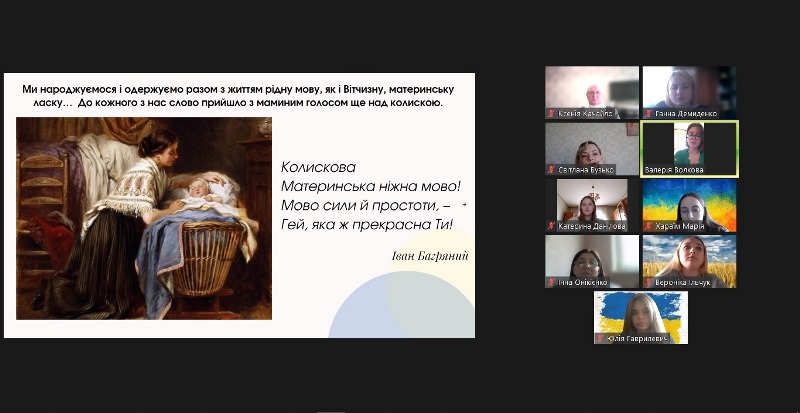Screen dimensions: 800x413
Task: Click the poem line starting with Колискова
Action: pos(318,167)
